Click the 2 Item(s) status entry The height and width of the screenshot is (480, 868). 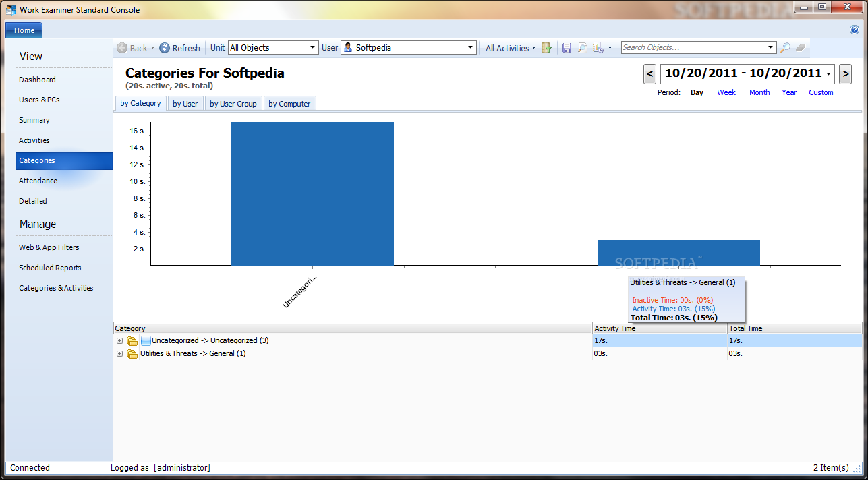pyautogui.click(x=831, y=468)
